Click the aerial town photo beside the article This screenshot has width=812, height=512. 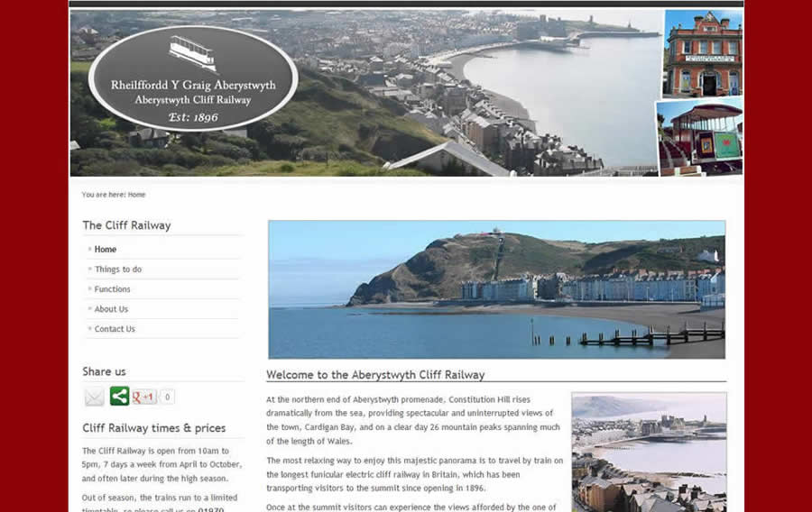[649, 452]
